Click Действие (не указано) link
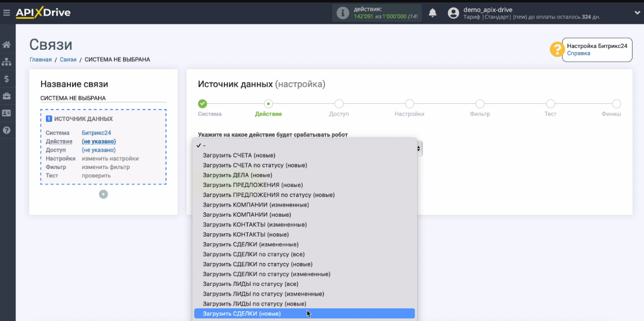This screenshot has width=644, height=321. 99,141
